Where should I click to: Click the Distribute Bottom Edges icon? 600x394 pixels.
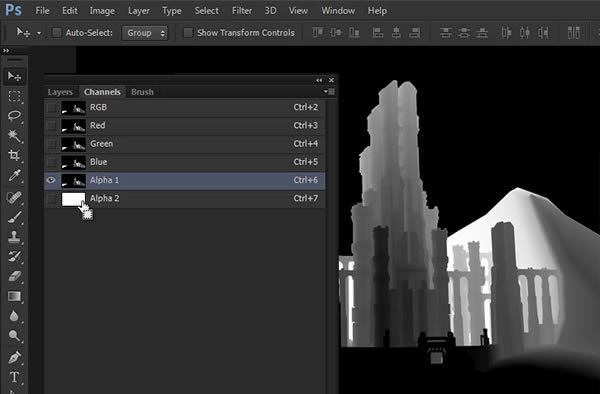click(482, 33)
